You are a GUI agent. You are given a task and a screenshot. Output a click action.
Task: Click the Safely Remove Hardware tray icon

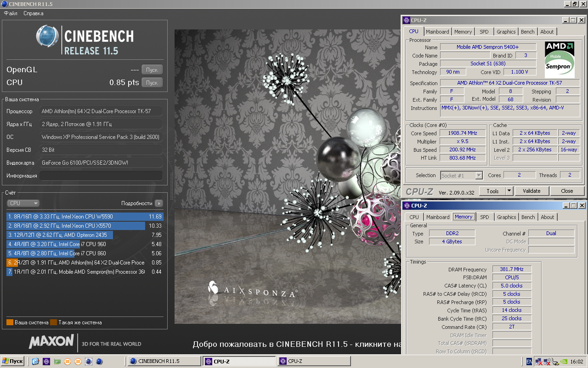click(556, 362)
